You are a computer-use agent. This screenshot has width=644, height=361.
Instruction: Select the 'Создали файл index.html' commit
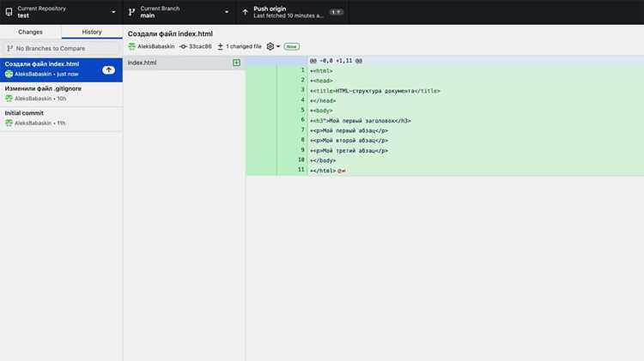[61, 69]
